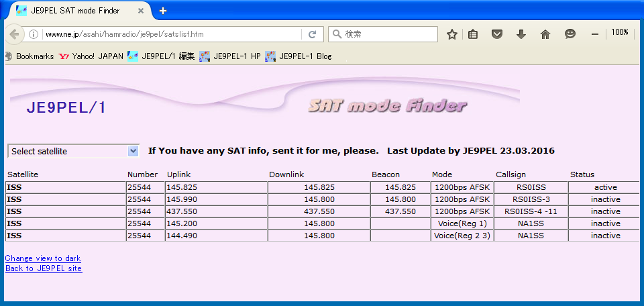Open a new tab with plus button
Viewport: 644px width, 306px height.
coord(163,11)
